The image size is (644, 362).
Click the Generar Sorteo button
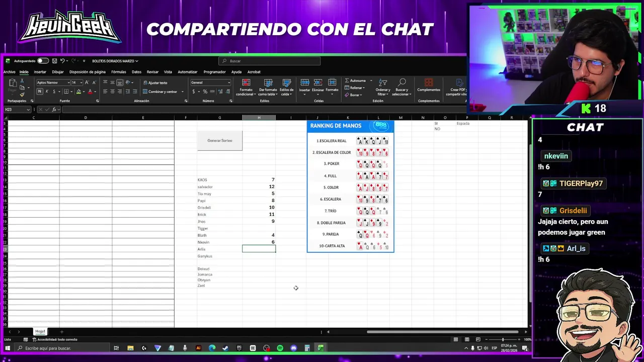220,141
